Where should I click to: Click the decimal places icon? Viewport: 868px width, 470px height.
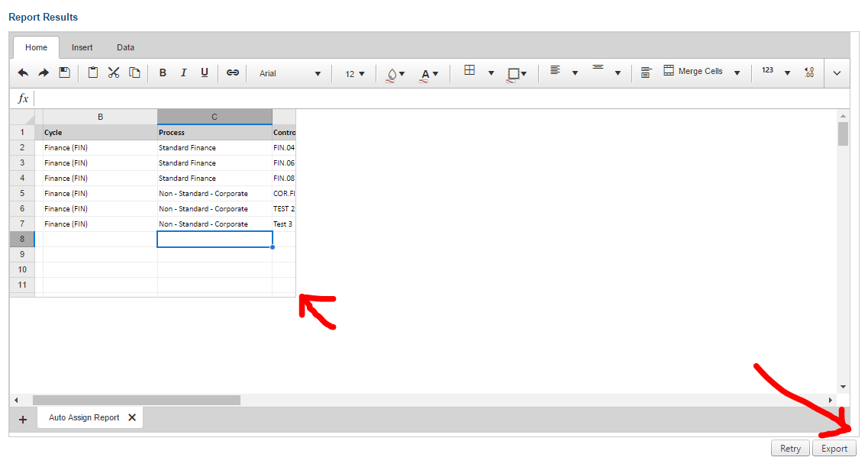point(809,72)
